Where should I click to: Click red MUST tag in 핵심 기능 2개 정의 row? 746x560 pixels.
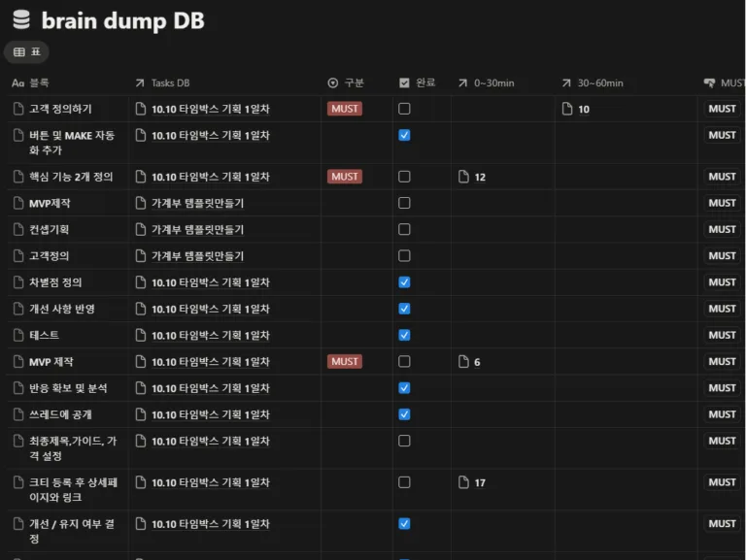[x=345, y=177]
